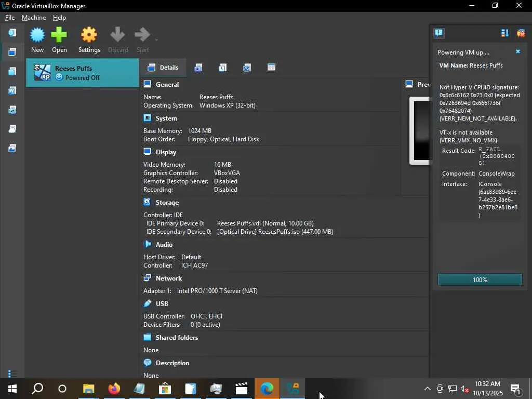The height and width of the screenshot is (399, 532).
Task: Click the Windows XP OS icon of Reeses Puffs
Action: (43, 73)
